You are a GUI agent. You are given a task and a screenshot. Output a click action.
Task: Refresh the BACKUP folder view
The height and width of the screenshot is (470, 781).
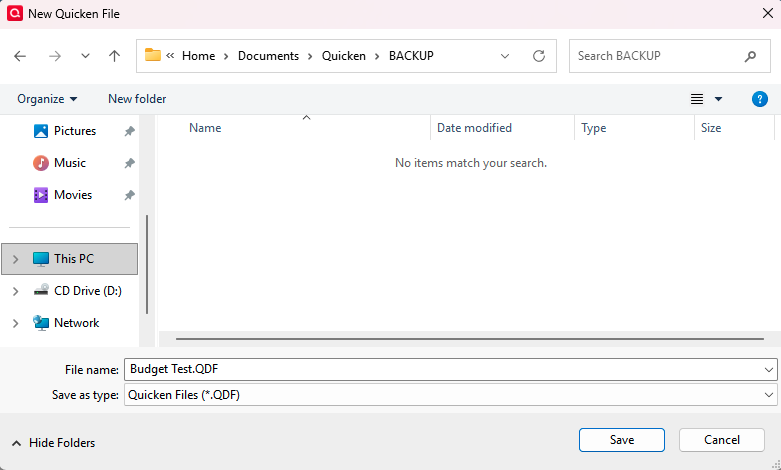point(538,56)
